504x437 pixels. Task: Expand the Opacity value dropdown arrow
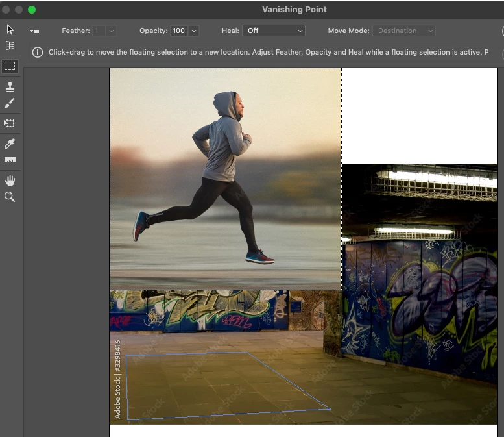point(194,31)
